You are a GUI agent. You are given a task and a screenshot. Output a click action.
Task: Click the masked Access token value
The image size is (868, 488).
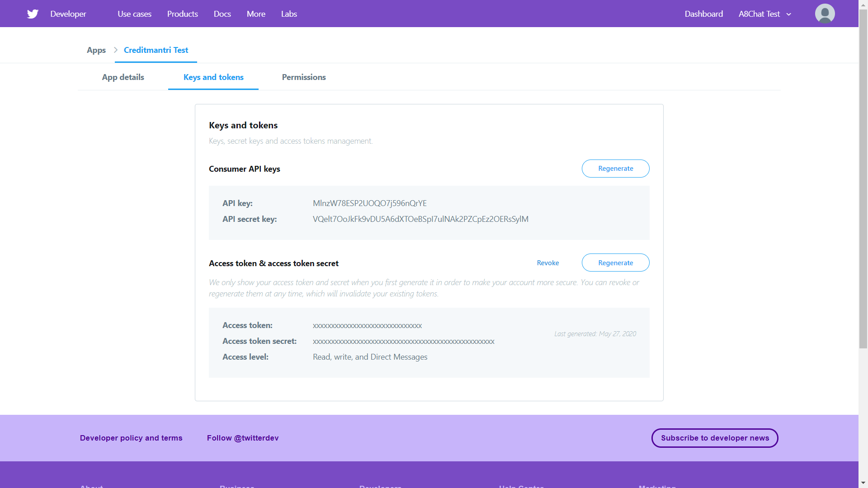pyautogui.click(x=367, y=326)
